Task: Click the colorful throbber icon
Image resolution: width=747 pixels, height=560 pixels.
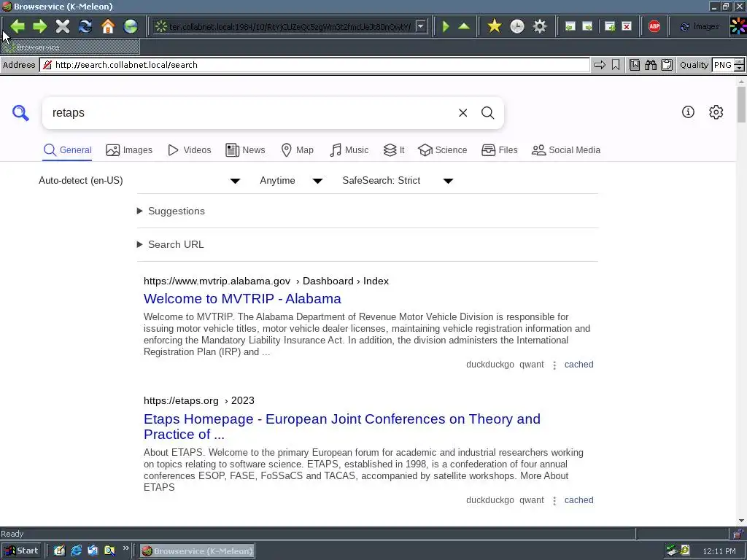Action: pyautogui.click(x=738, y=26)
